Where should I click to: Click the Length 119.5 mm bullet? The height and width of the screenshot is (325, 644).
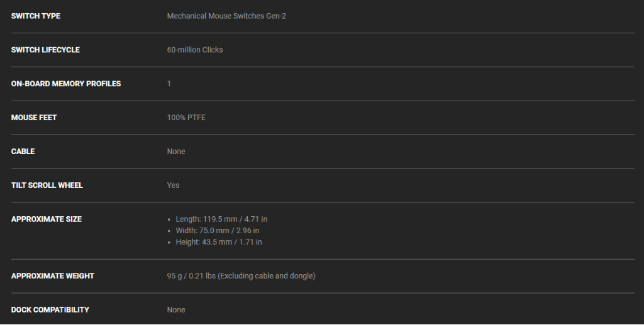(221, 219)
